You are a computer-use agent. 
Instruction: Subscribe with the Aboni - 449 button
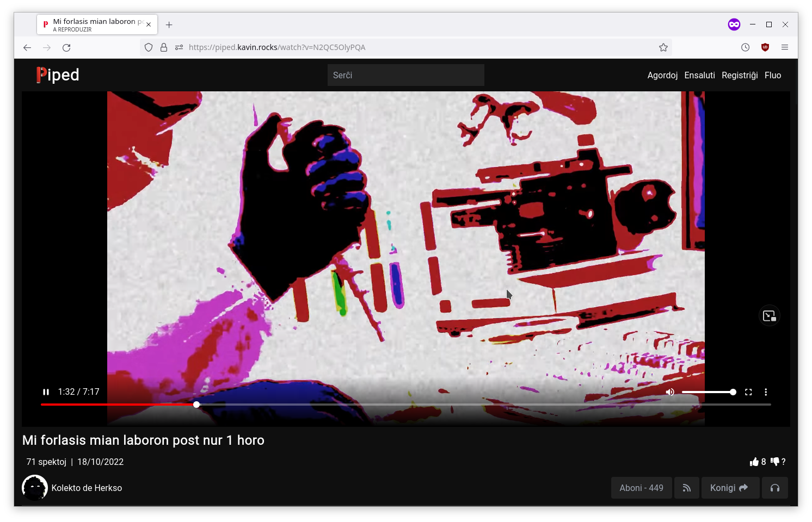point(641,488)
